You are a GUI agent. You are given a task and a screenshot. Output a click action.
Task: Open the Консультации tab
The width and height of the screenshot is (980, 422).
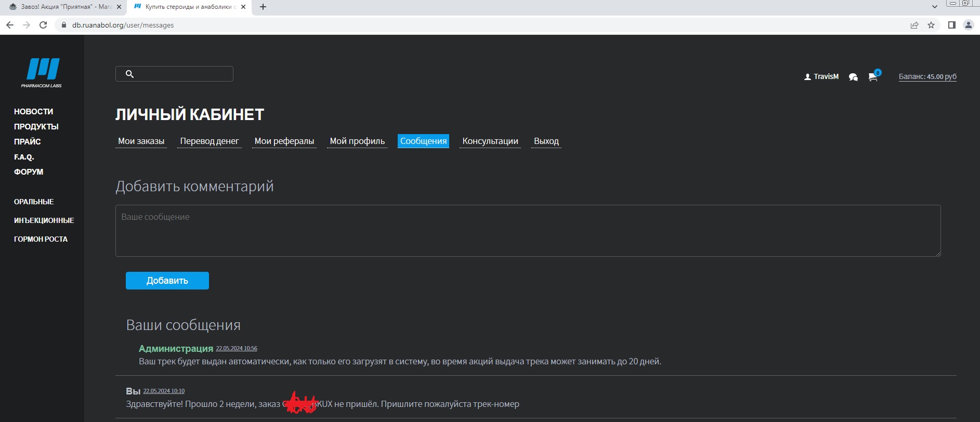[490, 141]
